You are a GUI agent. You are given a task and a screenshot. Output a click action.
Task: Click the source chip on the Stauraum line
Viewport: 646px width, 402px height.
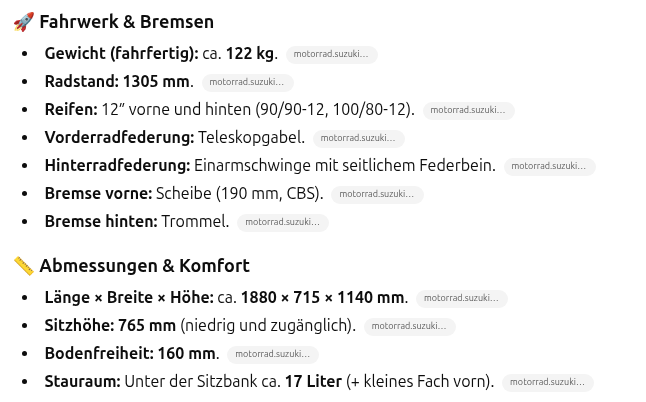click(x=547, y=382)
